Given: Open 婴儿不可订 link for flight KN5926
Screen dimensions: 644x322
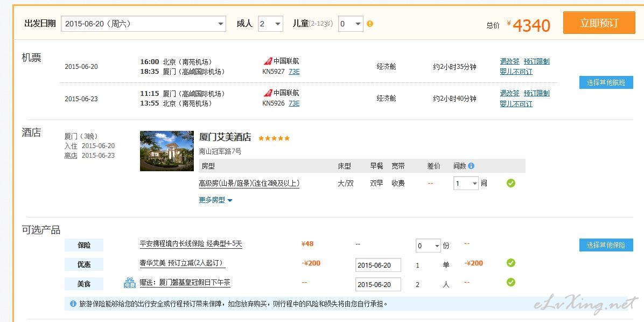Looking at the screenshot, I should [516, 103].
